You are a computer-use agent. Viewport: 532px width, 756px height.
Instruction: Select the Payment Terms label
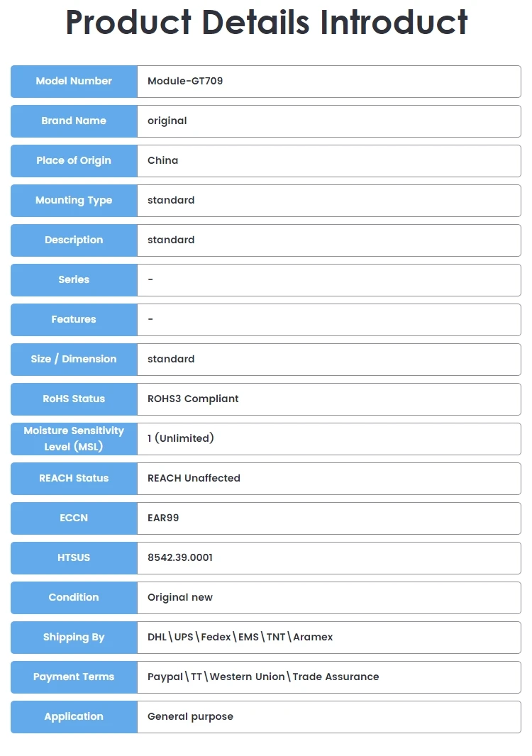(x=74, y=677)
